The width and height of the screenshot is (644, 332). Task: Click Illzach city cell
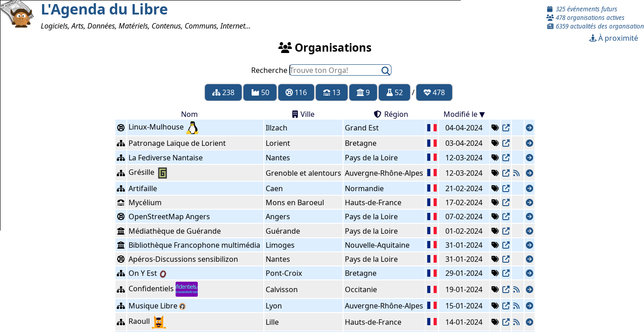pos(303,128)
